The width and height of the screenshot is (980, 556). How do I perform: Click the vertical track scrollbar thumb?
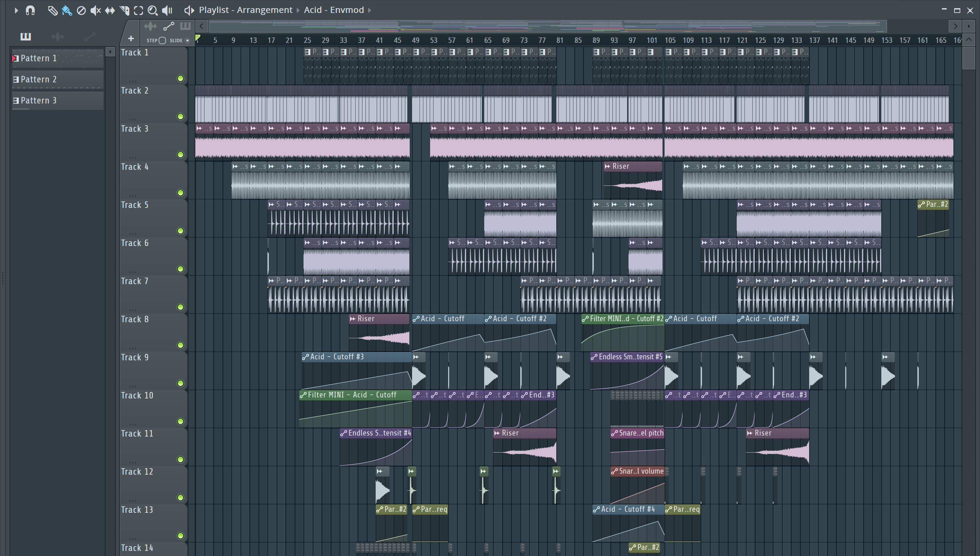click(x=968, y=58)
